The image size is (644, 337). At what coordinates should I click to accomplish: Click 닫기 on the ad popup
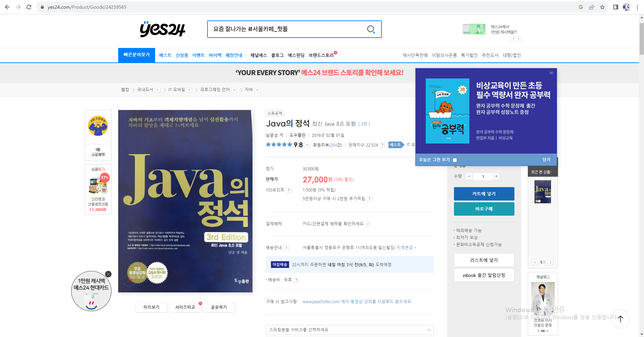coord(546,160)
